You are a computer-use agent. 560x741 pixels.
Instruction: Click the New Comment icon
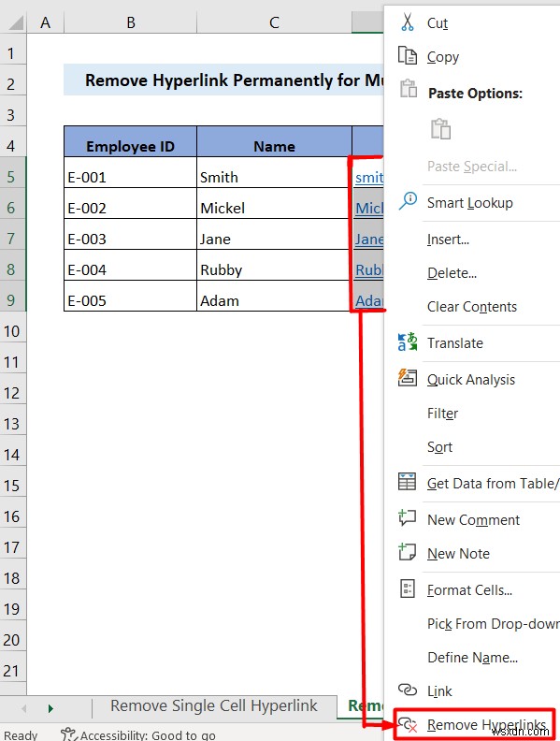407,518
